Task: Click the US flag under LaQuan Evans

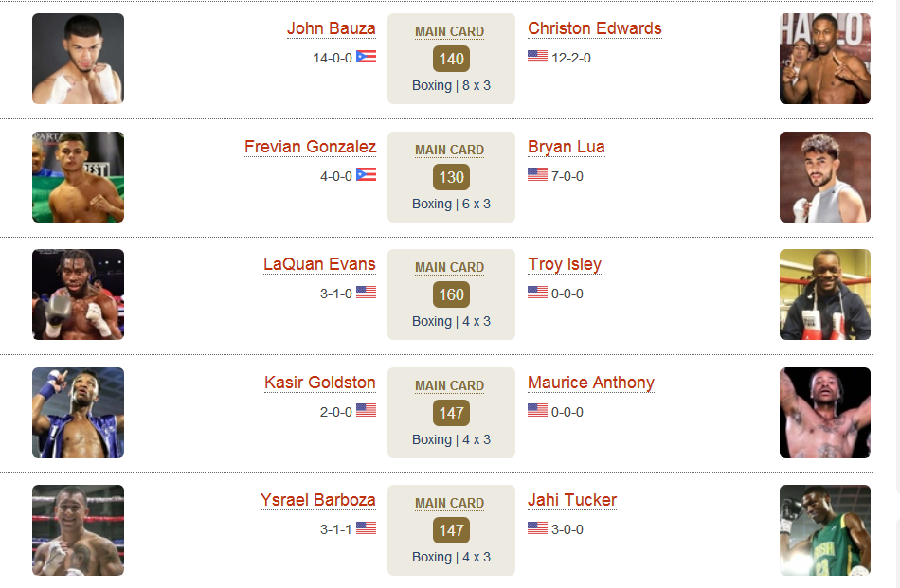Action: point(367,293)
